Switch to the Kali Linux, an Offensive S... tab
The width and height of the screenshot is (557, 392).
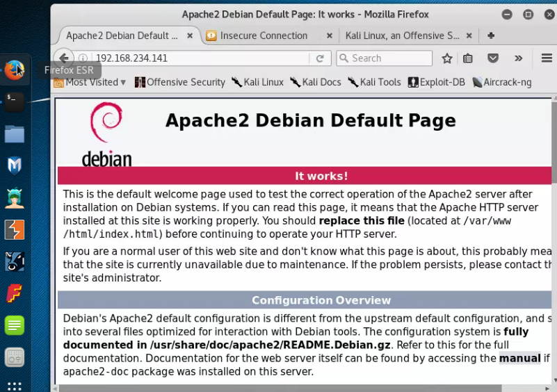pyautogui.click(x=402, y=35)
